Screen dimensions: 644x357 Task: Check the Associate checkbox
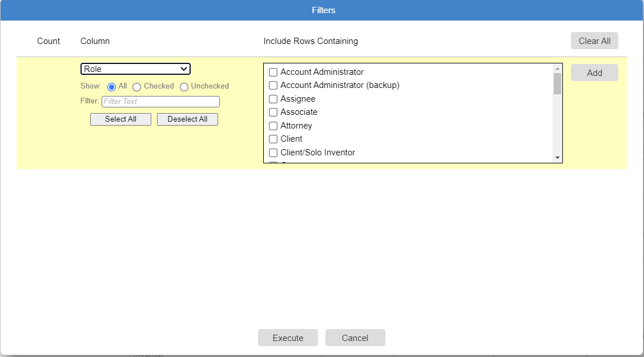tap(273, 112)
